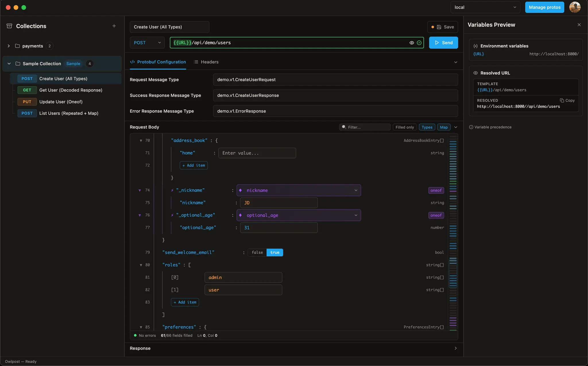Open Get User (Decoded Response) request

click(66, 90)
